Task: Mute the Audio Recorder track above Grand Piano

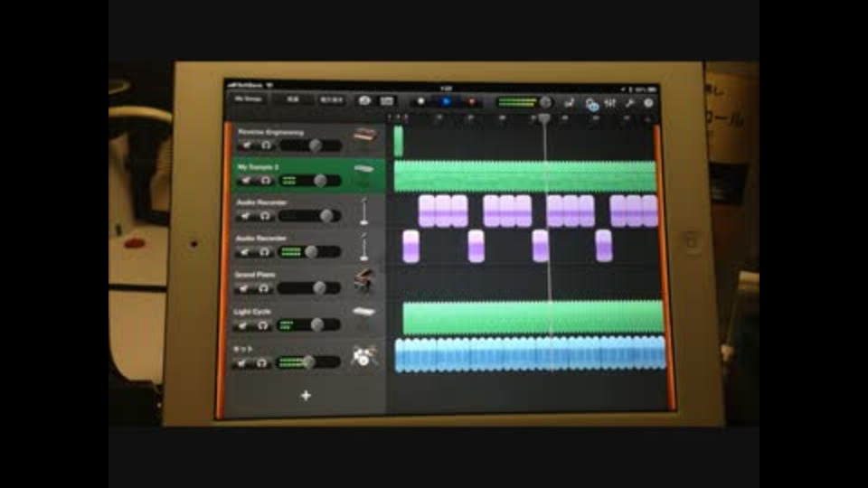Action: [x=245, y=252]
